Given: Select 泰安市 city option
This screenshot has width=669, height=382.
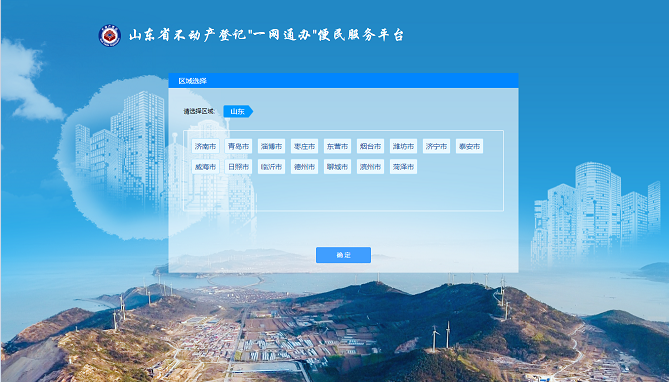Looking at the screenshot, I should 469,146.
